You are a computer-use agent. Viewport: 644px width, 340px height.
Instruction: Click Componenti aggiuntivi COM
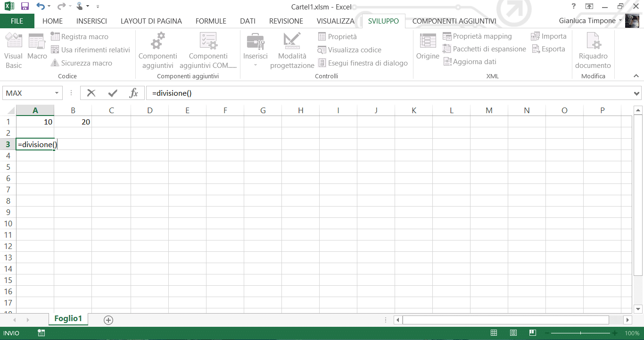(x=207, y=50)
